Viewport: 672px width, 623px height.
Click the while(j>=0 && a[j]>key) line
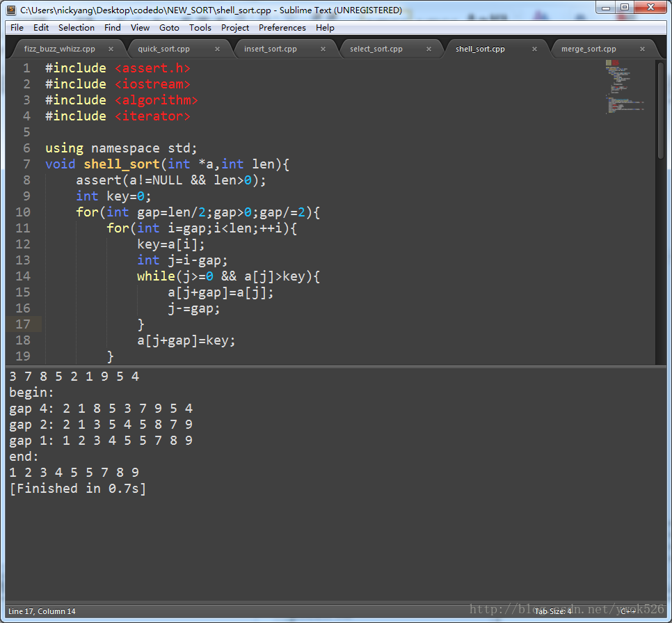point(228,276)
